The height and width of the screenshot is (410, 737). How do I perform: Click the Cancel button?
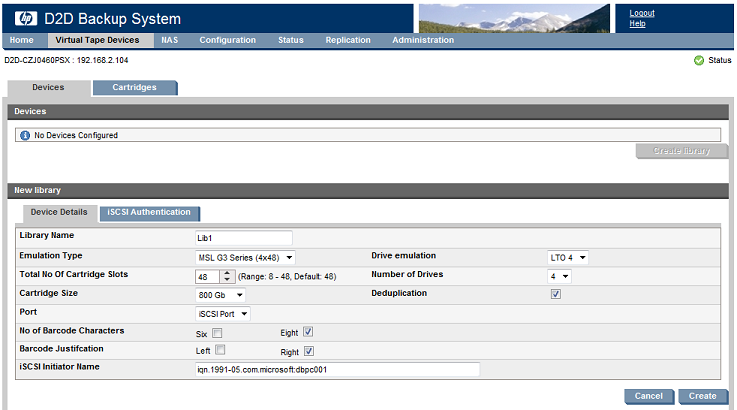tap(649, 396)
